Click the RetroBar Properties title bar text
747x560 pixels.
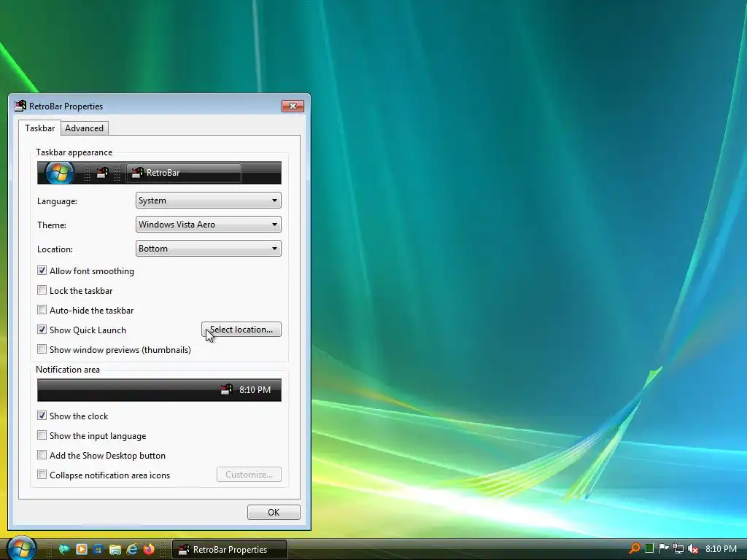click(x=66, y=106)
